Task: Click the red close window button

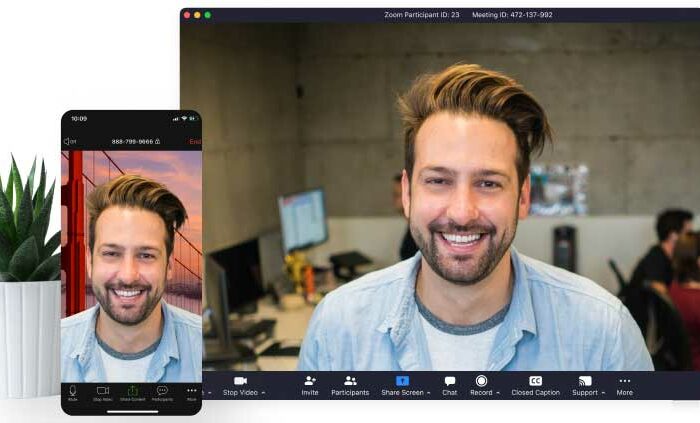Action: (187, 15)
